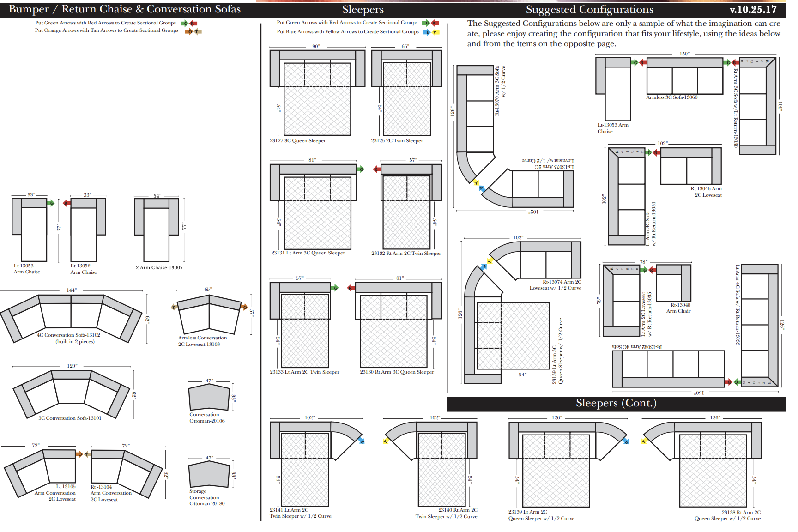798x532 pixels.
Task: Select the orange arrow on Lt-13105 Conversation Loveseat
Action: pos(79,454)
